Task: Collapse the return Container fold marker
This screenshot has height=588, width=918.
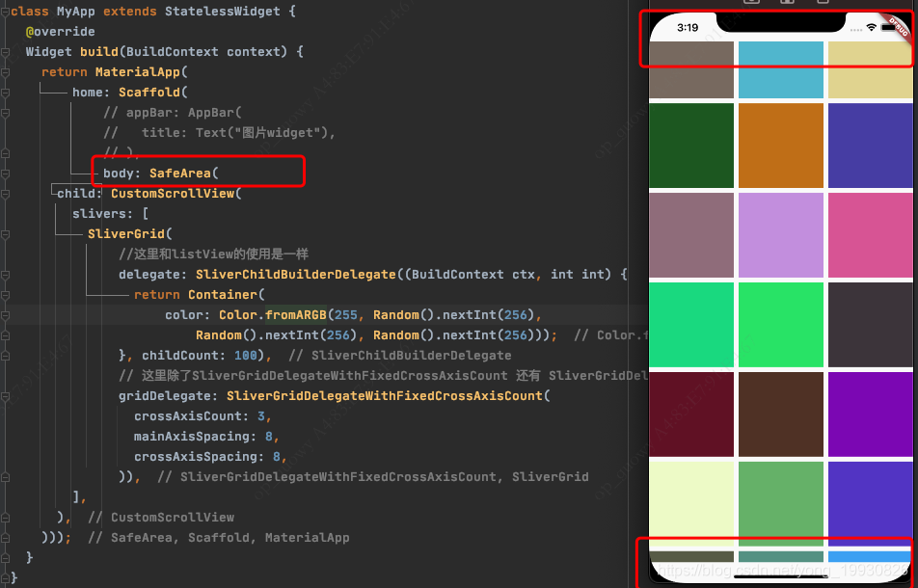Action: click(5, 295)
